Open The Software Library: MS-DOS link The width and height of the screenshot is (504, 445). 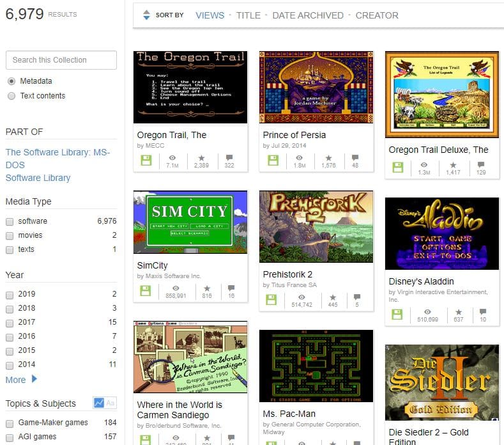click(57, 159)
